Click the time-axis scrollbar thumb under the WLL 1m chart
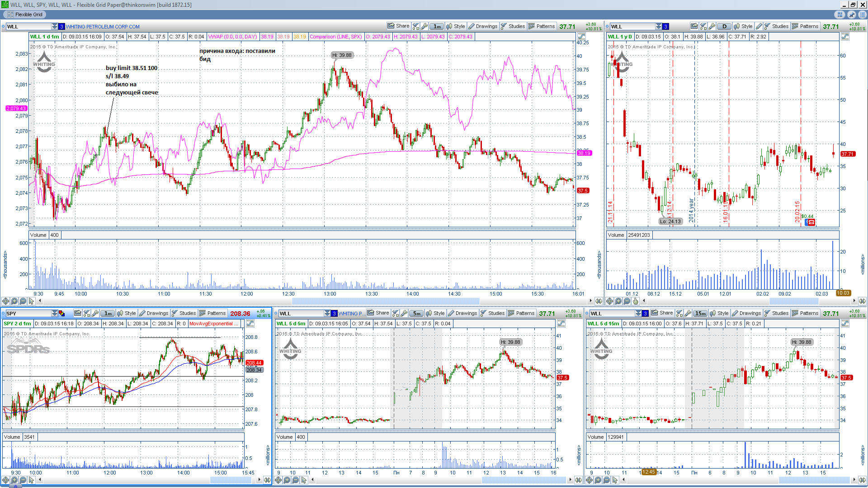868x488 pixels. 386,301
